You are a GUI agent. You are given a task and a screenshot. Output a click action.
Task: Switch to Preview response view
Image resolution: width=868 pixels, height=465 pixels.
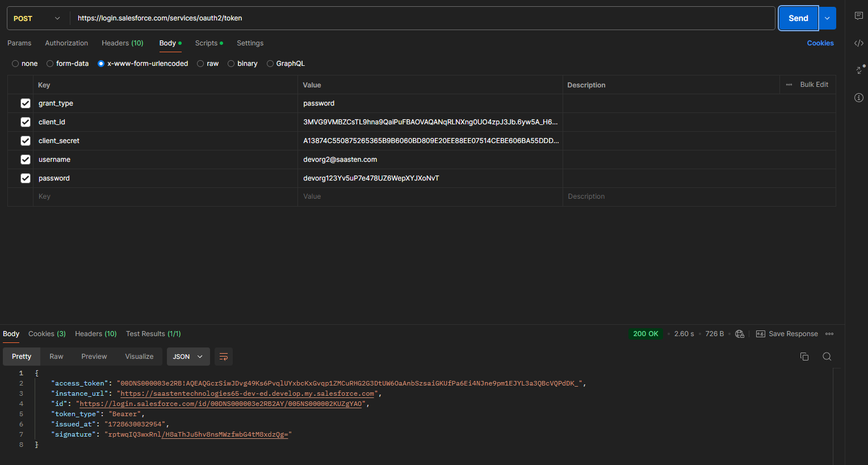tap(94, 357)
